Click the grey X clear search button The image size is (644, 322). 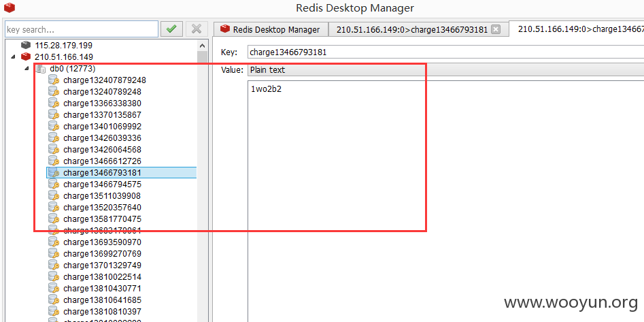(197, 29)
